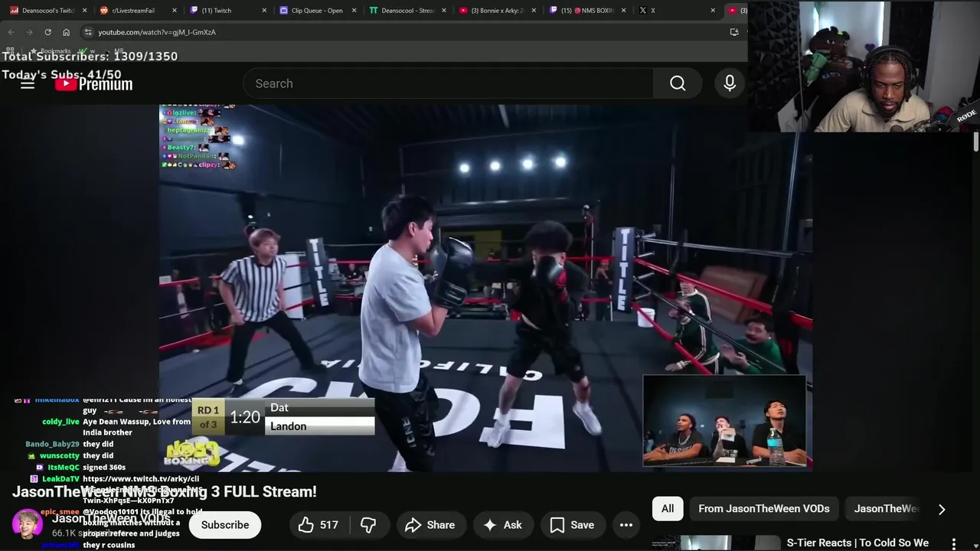
Task: Go to the YouTube Premium home logo
Action: (93, 84)
